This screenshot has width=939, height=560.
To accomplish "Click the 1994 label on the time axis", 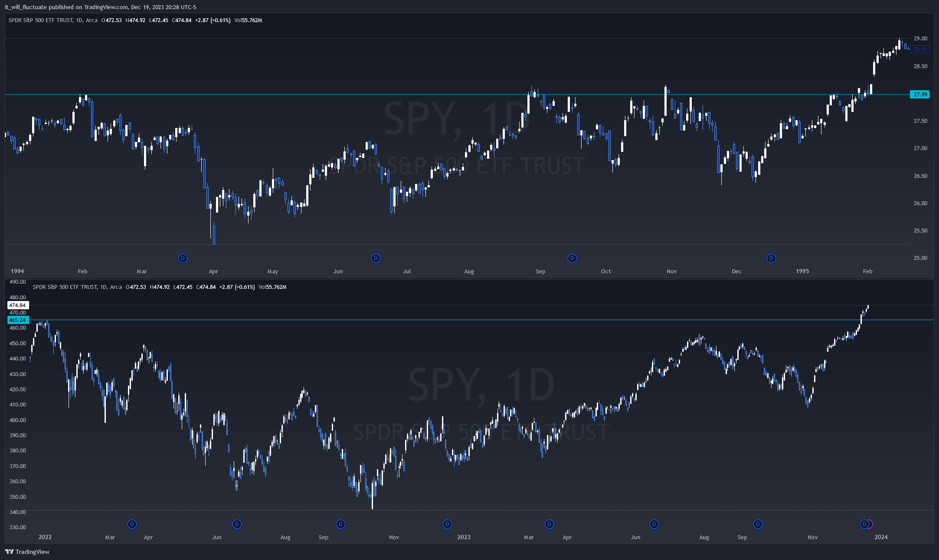I will coord(17,271).
